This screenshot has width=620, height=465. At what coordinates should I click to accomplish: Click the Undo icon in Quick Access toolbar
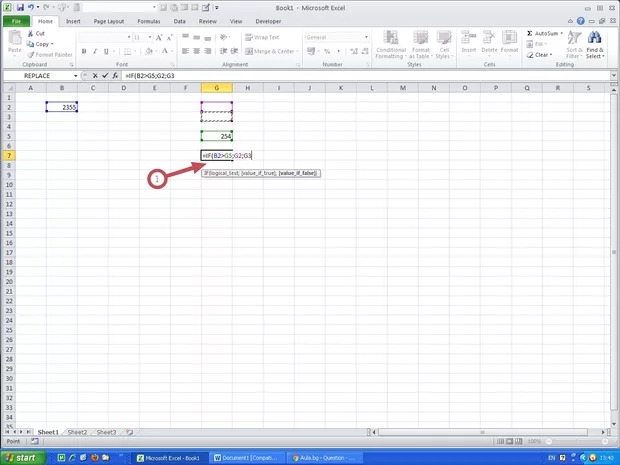pos(30,7)
